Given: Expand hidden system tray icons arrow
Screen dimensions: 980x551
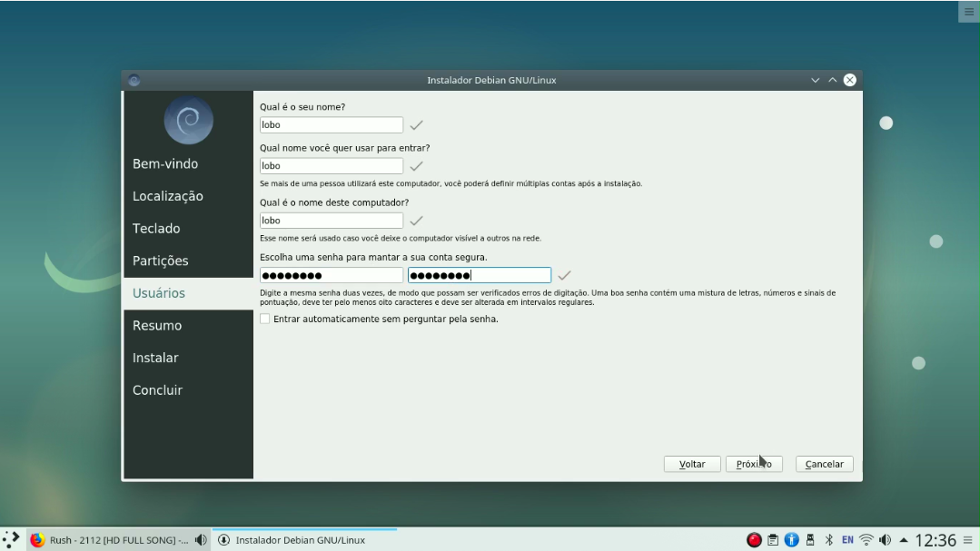Looking at the screenshot, I should pos(904,539).
